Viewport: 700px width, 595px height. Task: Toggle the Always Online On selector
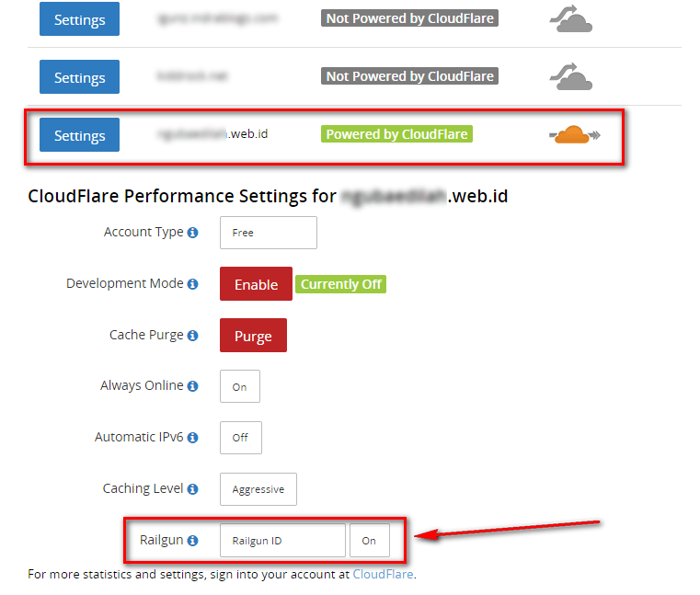pos(240,387)
